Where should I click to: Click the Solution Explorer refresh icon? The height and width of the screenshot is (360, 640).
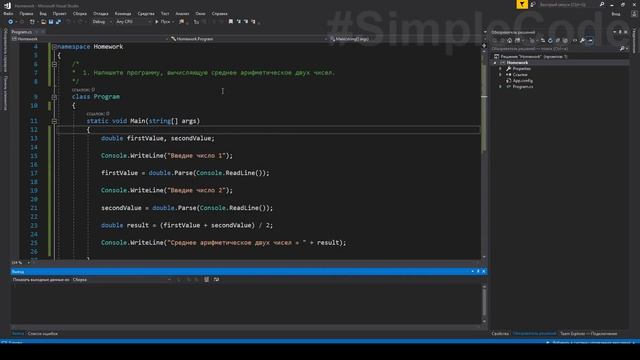550,40
